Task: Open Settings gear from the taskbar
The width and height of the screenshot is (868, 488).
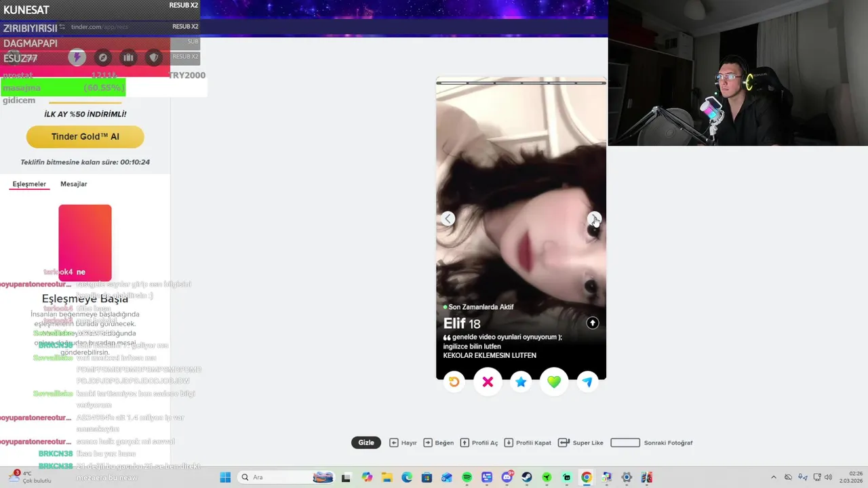Action: (627, 477)
